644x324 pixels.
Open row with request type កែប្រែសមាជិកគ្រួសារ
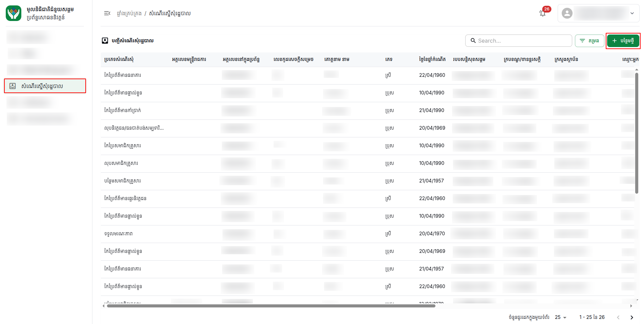click(367, 146)
